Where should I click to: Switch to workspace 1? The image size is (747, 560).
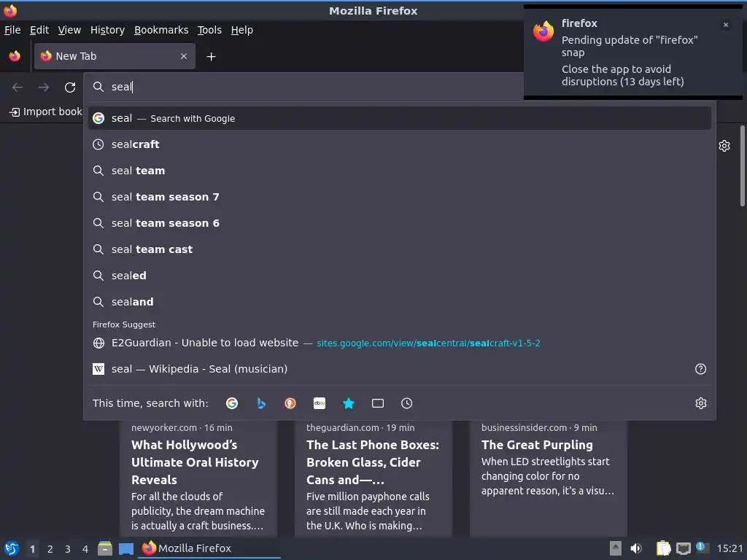32,549
